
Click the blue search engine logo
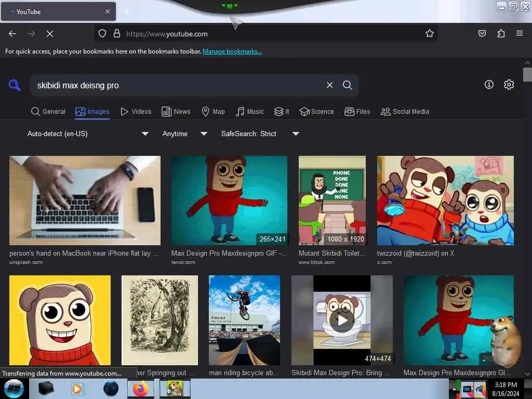15,85
